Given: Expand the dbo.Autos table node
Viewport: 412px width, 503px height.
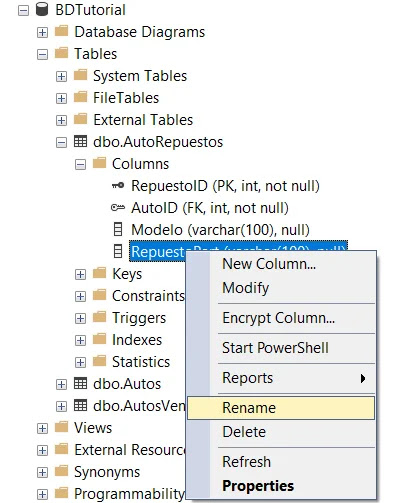Looking at the screenshot, I should (x=61, y=385).
